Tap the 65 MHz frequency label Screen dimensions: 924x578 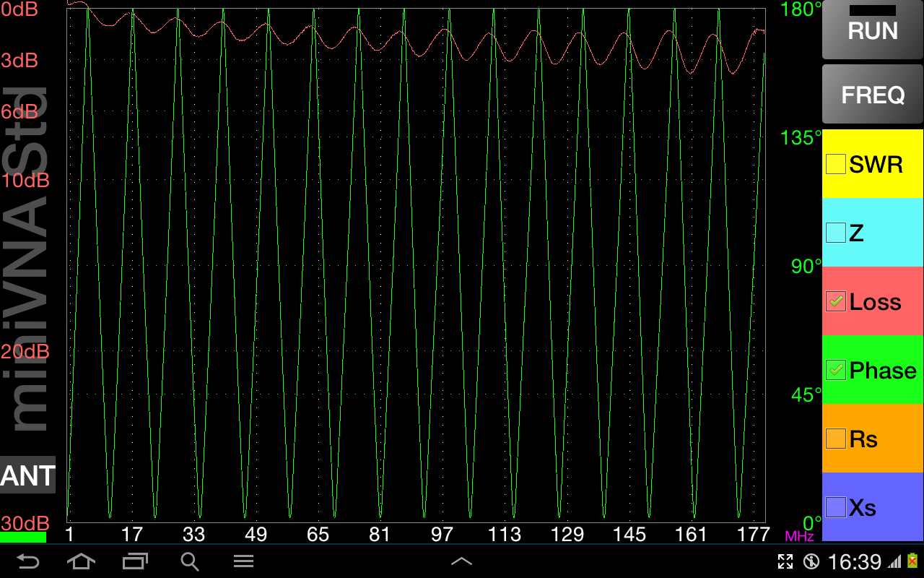pos(318,534)
